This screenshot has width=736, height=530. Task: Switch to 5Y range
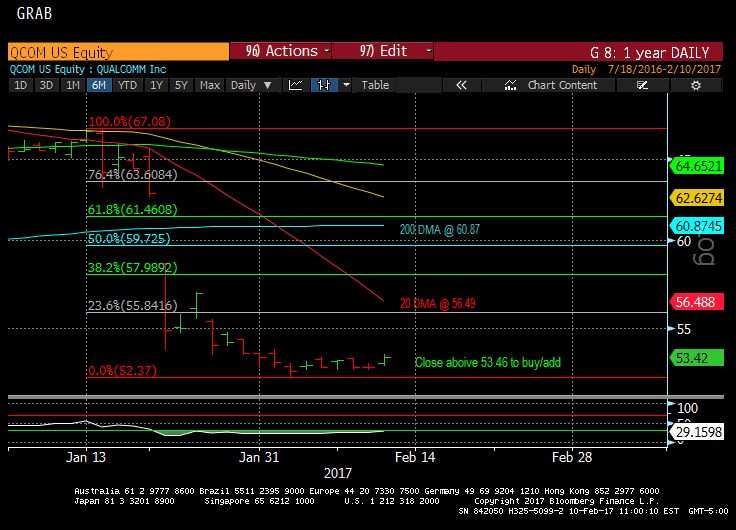pyautogui.click(x=181, y=85)
